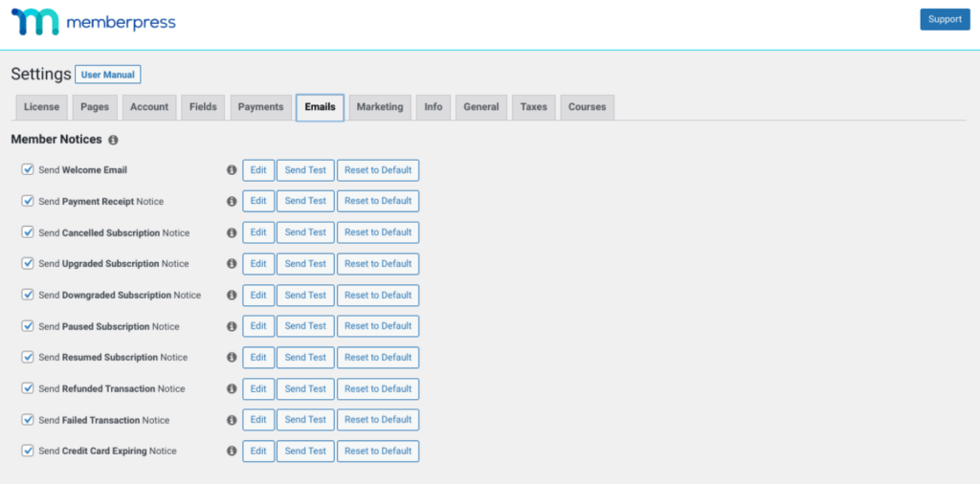
Task: Open the Pages tab
Action: pyautogui.click(x=95, y=107)
